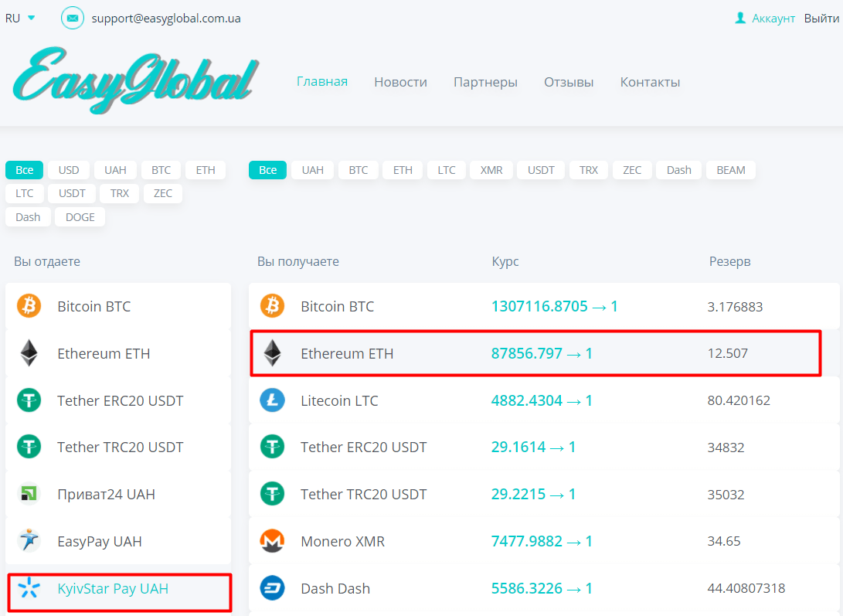The height and width of the screenshot is (616, 843).
Task: Filter the receive list by XMR
Action: pos(491,170)
